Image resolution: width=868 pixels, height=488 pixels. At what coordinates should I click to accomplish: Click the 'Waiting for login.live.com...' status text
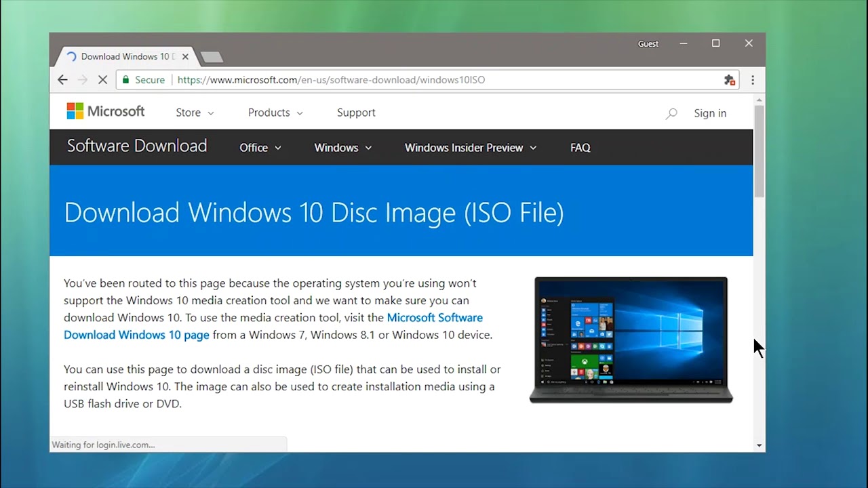[104, 445]
